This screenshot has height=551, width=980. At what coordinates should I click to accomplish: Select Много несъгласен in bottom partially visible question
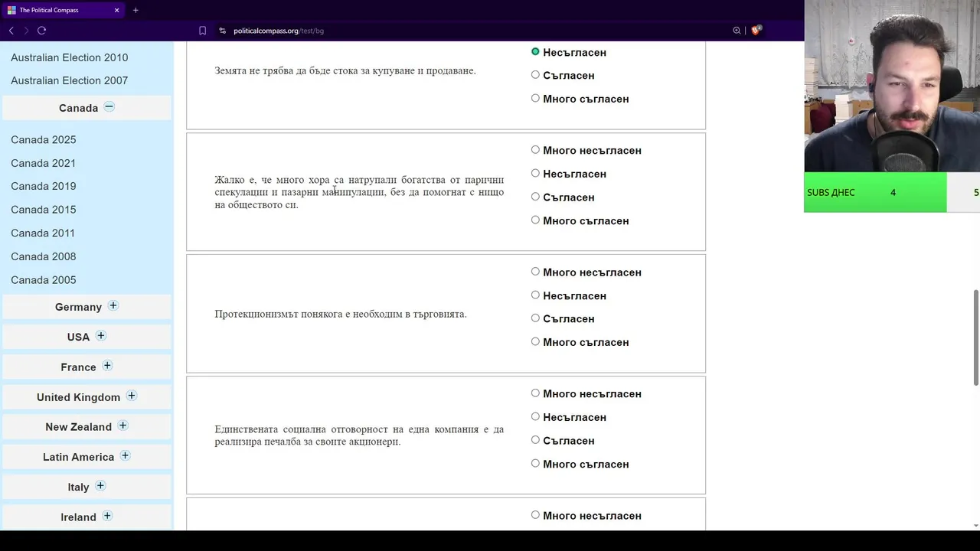tap(535, 515)
